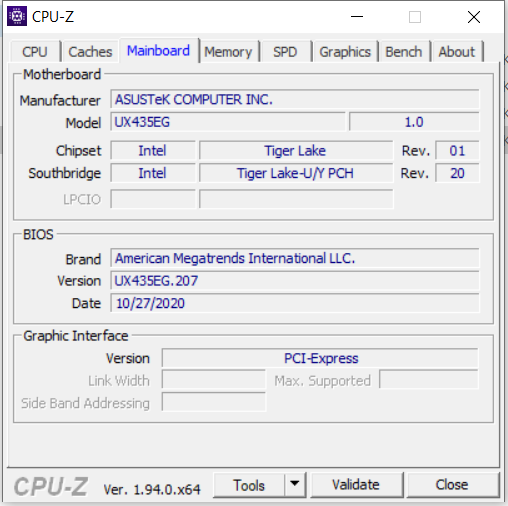The height and width of the screenshot is (506, 508).
Task: Show the About tab
Action: 457,52
